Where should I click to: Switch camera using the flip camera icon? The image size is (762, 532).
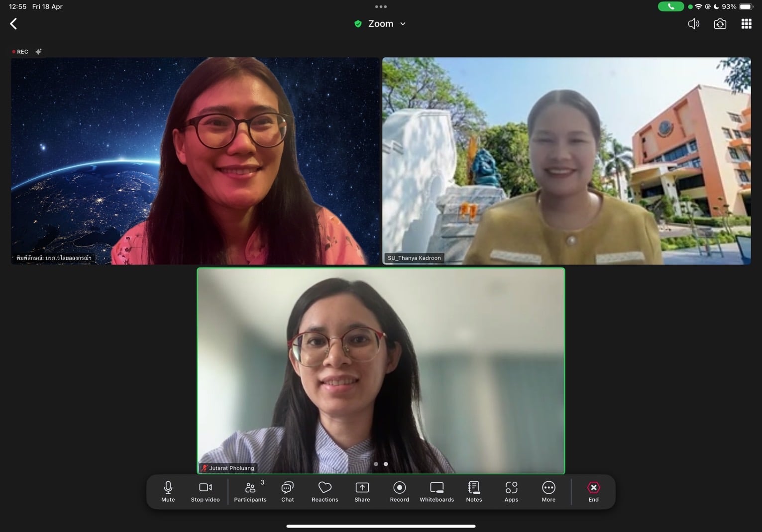pyautogui.click(x=720, y=24)
